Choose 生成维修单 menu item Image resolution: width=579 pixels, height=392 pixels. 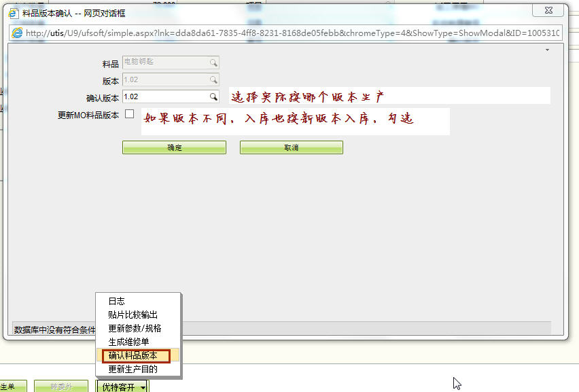(x=128, y=342)
